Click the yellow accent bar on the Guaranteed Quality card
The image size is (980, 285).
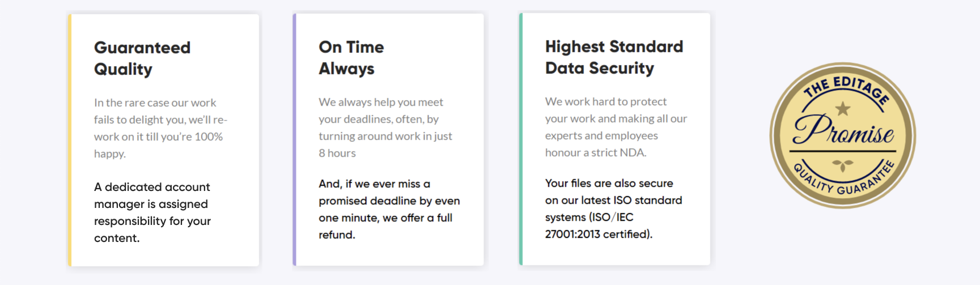[x=70, y=140]
